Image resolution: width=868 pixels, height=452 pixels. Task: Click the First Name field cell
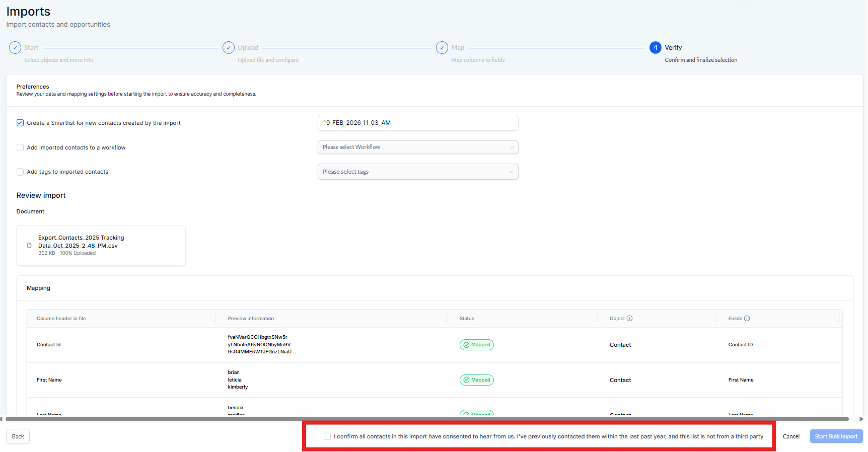coord(741,380)
